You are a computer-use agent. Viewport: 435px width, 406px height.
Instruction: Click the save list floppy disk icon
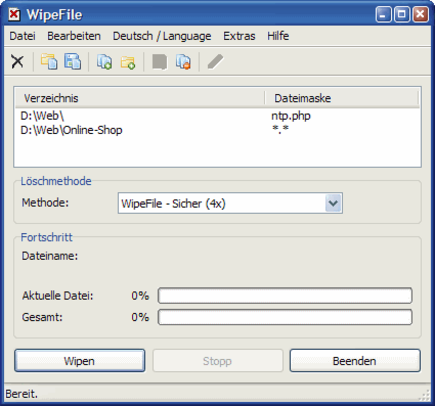click(x=73, y=62)
